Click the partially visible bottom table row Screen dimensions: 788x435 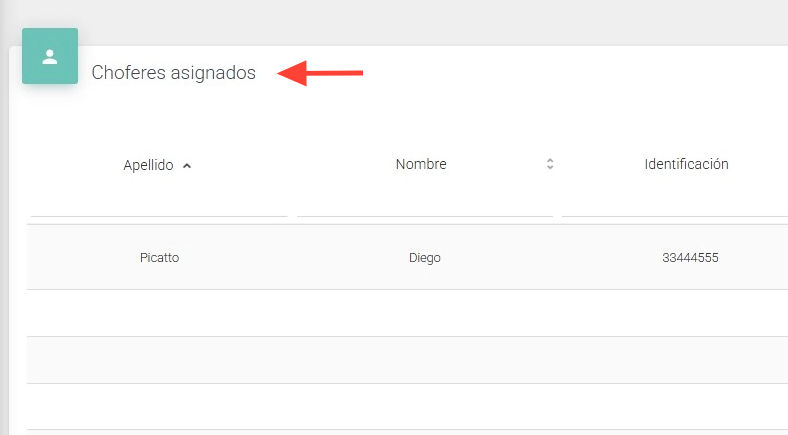[400, 432]
